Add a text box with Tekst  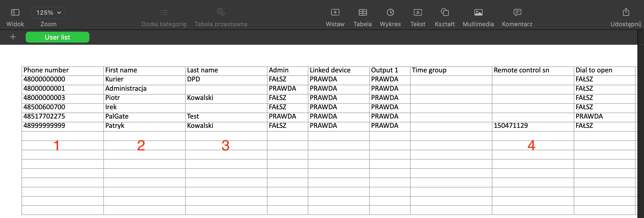click(x=418, y=13)
